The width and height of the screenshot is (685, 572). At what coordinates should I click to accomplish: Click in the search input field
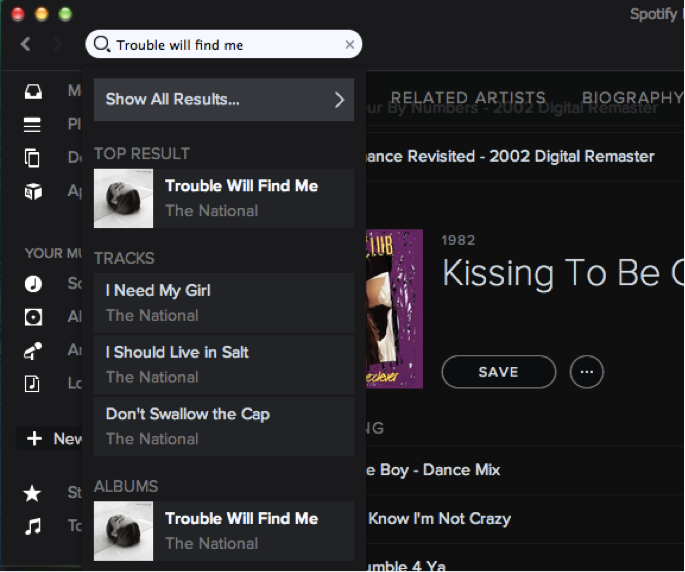click(x=225, y=44)
